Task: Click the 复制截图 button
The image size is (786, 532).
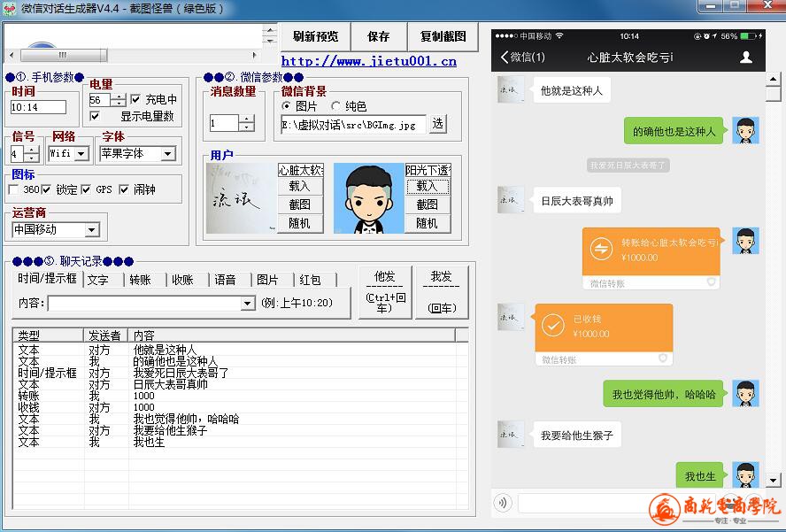Action: pos(443,36)
